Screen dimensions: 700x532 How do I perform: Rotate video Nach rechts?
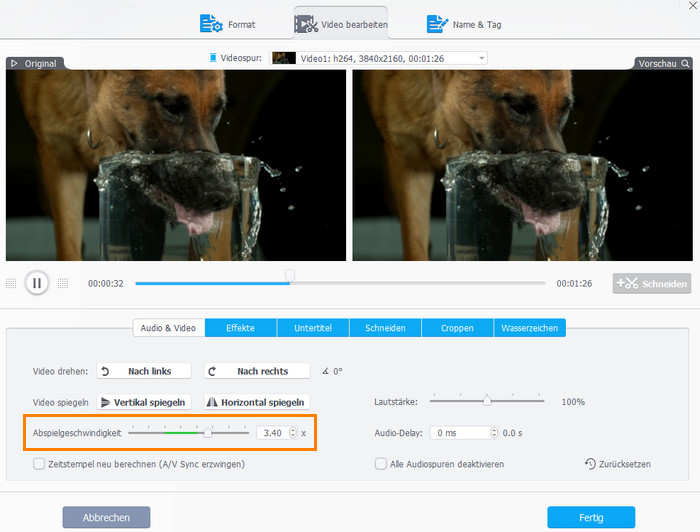tap(257, 371)
